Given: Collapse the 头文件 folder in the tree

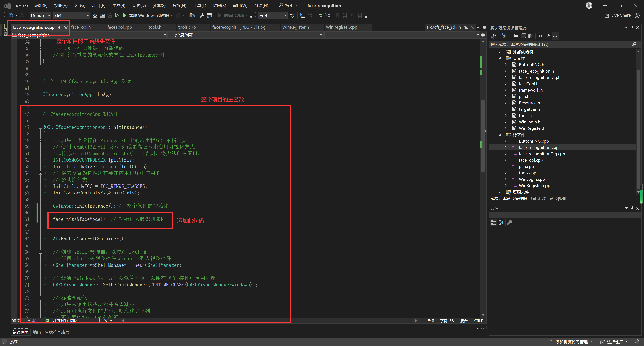Looking at the screenshot, I should point(500,58).
